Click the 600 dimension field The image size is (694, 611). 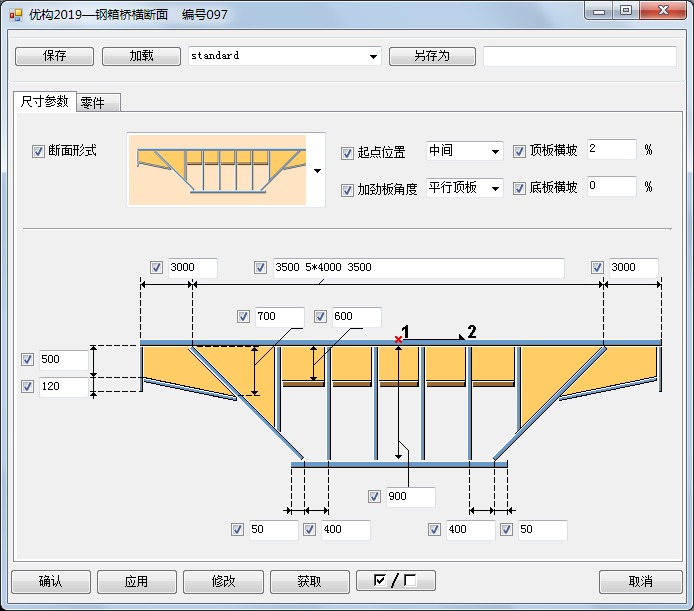(x=357, y=317)
